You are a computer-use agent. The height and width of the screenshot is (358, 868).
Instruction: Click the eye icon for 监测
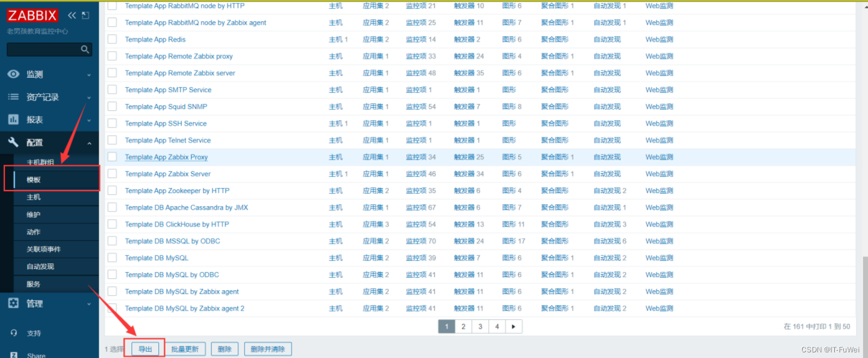tap(13, 74)
